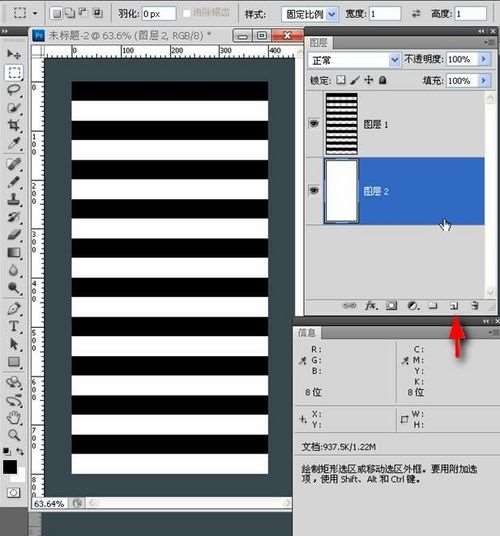The image size is (500, 536).
Task: Select the Zoom tool
Action: [14, 435]
